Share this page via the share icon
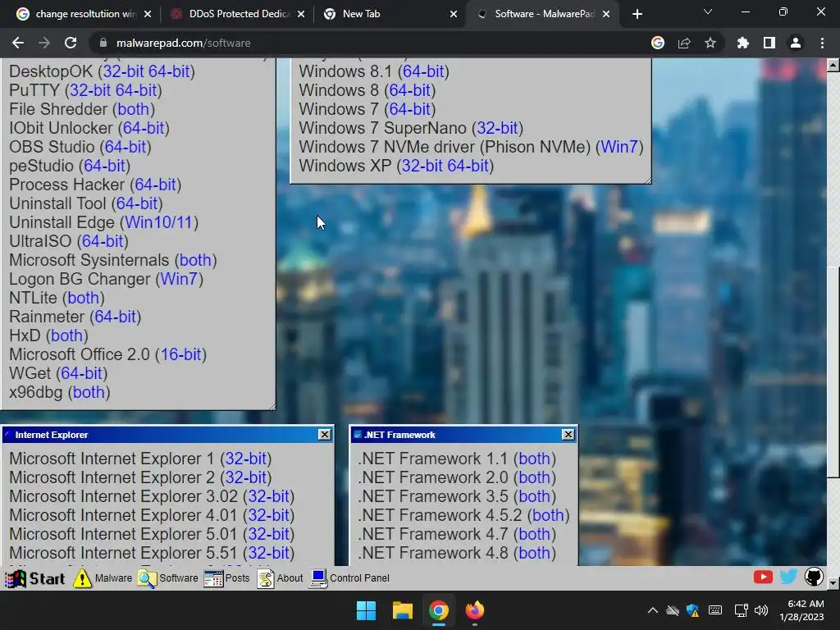This screenshot has width=840, height=630. click(x=684, y=43)
